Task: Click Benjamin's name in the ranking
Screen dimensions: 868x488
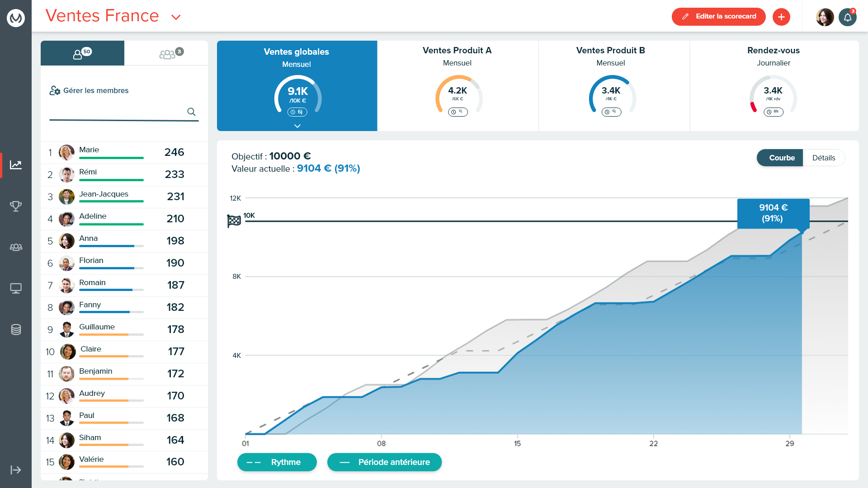Action: [95, 371]
